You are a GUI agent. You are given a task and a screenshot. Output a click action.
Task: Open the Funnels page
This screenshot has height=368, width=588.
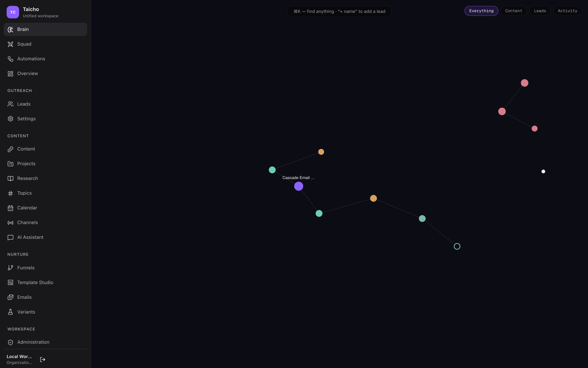click(45, 268)
